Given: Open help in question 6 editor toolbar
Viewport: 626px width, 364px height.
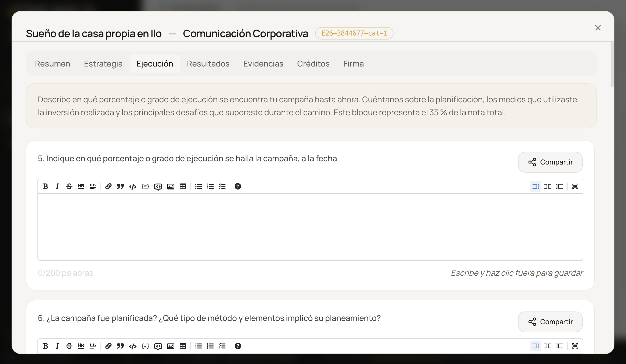Looking at the screenshot, I should tap(238, 346).
